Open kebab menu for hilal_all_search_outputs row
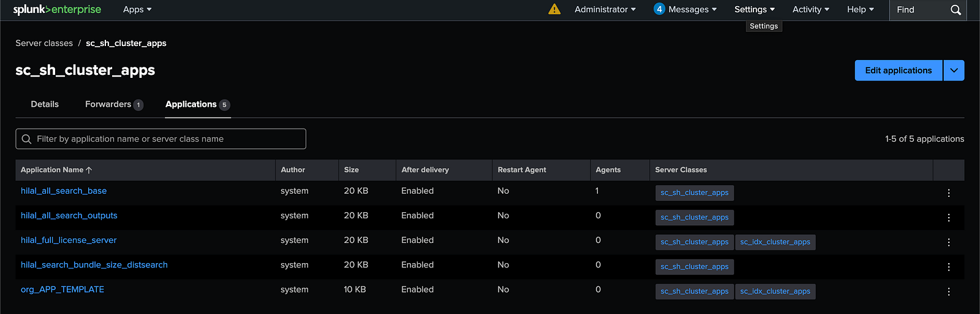 948,218
